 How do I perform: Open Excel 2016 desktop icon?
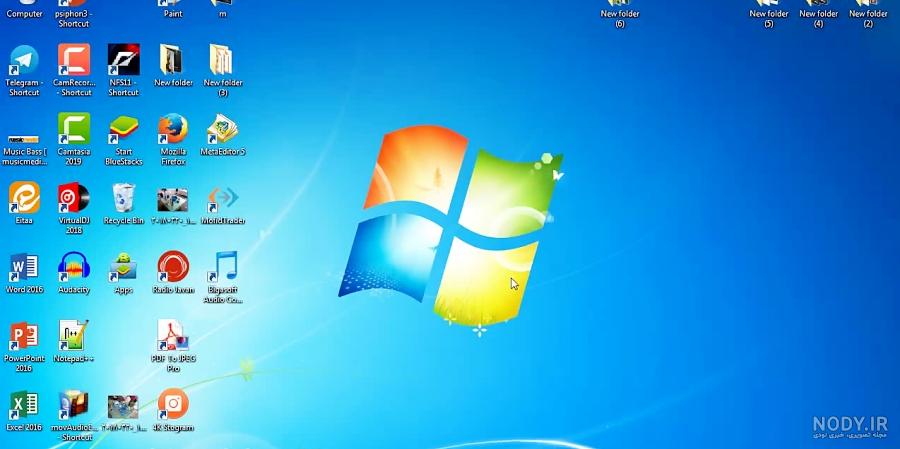(24, 405)
